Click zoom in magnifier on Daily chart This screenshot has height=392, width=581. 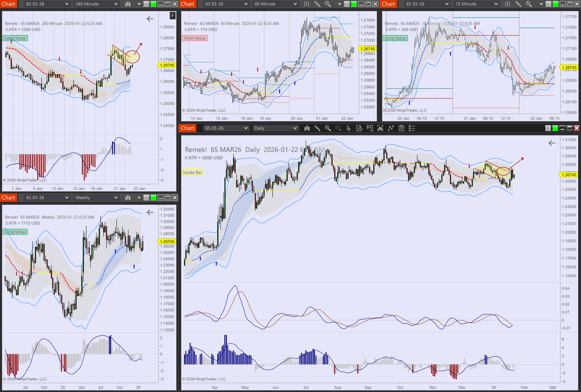pyautogui.click(x=327, y=128)
